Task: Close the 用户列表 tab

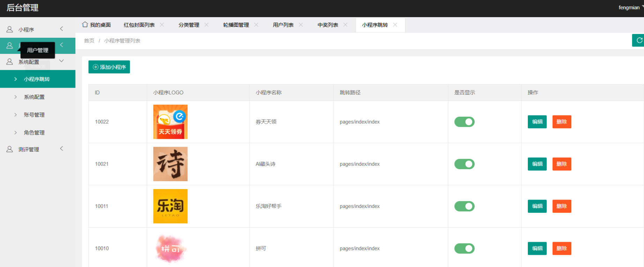Action: tap(301, 25)
